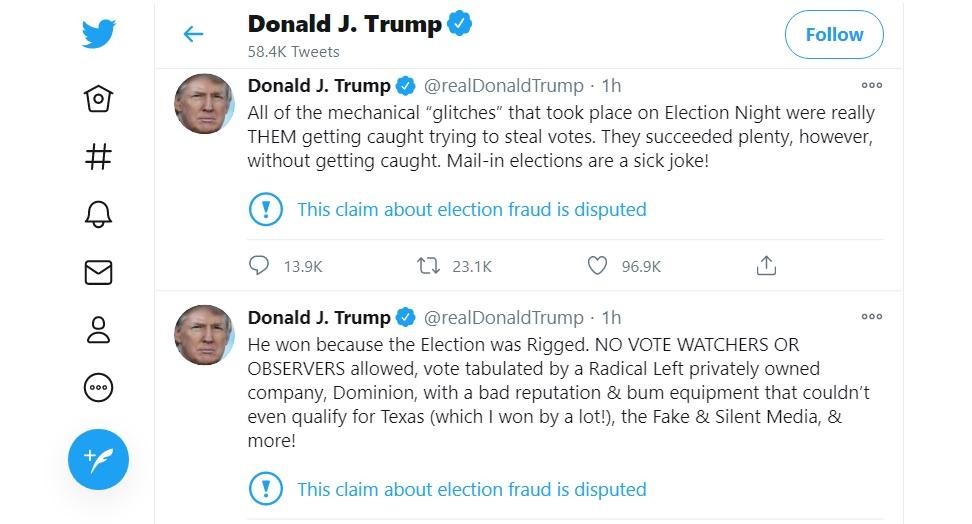Screen dimensions: 972x524
Task: Click the Twitter bird logo
Action: click(x=99, y=34)
